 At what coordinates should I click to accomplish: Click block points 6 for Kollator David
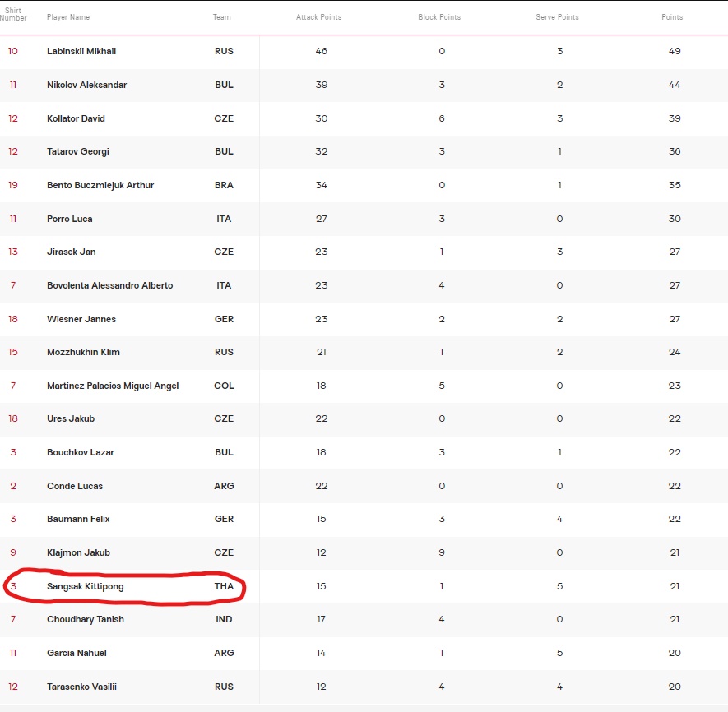point(442,118)
